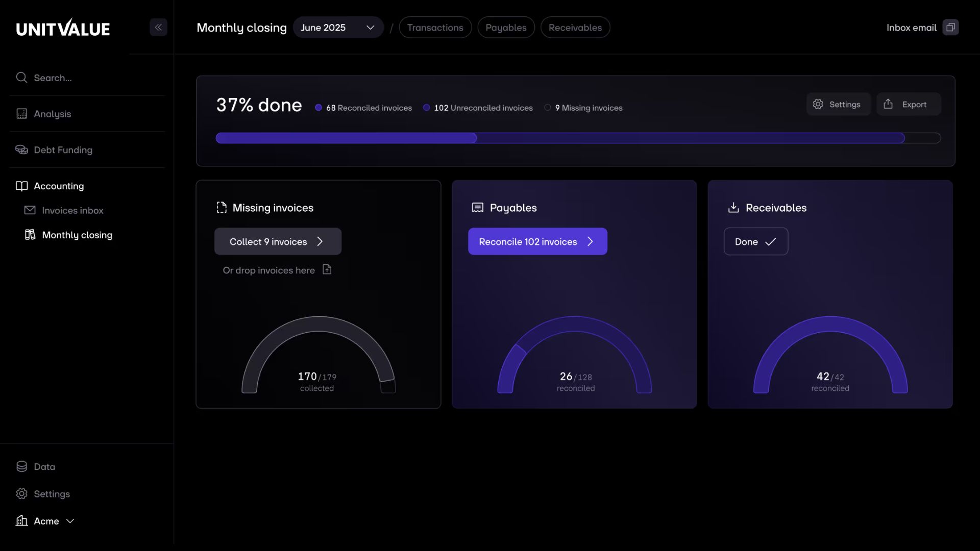Click the Acme building icon

pyautogui.click(x=21, y=520)
